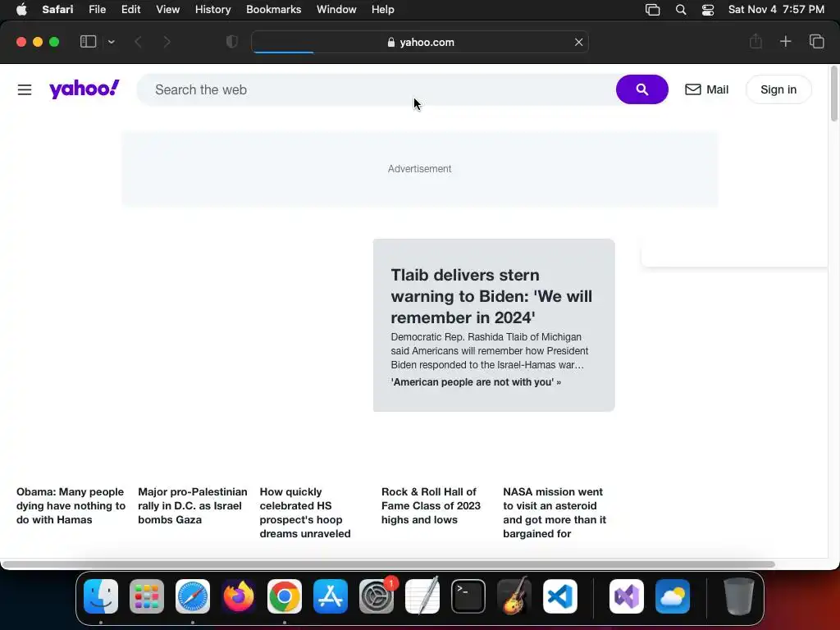Open Control Center in menu bar
Image resolution: width=840 pixels, height=630 pixels.
[x=708, y=10]
